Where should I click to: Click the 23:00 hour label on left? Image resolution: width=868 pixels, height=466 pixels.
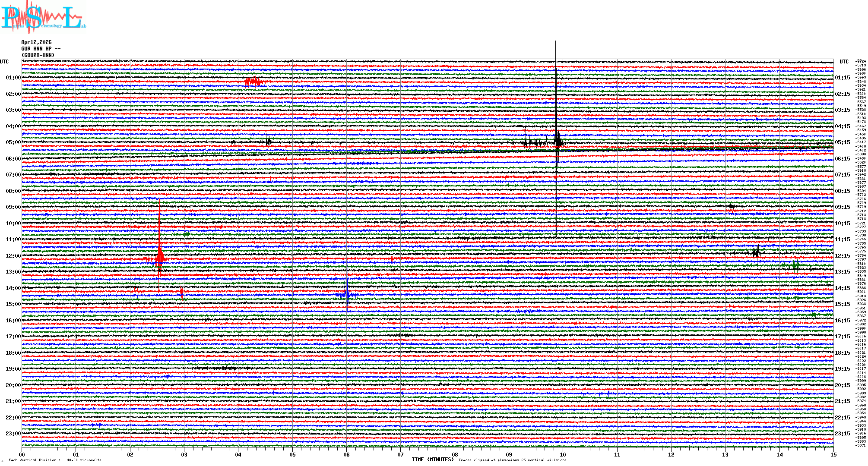13,434
